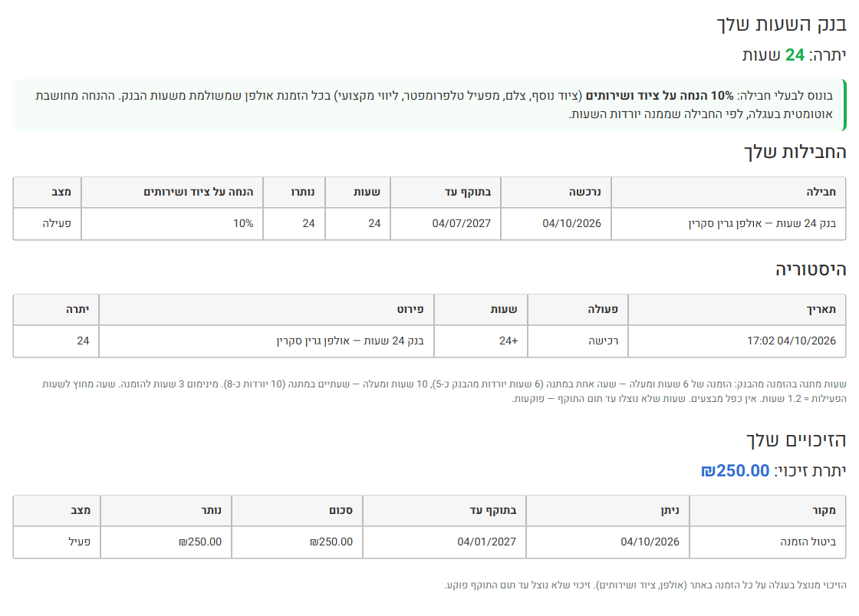This screenshot has width=859, height=616.
Task: Click the history timestamp "17:02 04/10/2026"
Action: pos(792,341)
